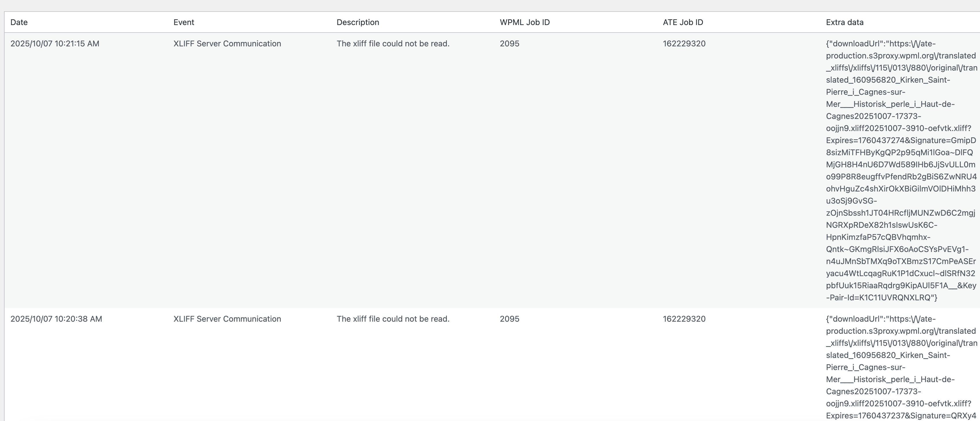Click the Pair-Id=K1C11UVRQNXLRQ closing line
The image size is (980, 421).
882,297
